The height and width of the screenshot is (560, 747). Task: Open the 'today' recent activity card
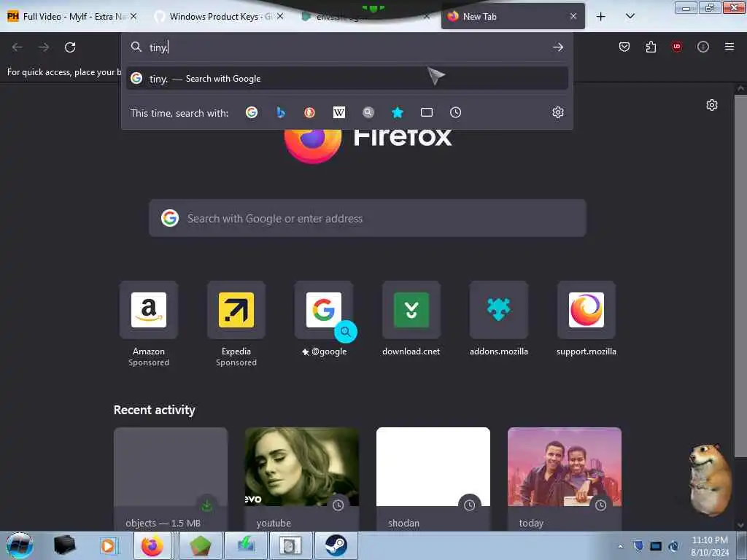(565, 479)
